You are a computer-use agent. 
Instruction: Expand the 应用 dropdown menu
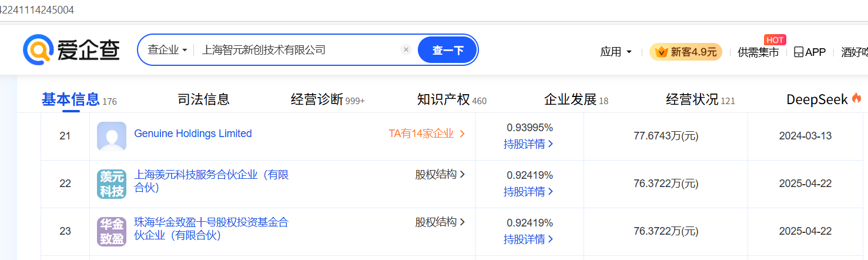point(616,52)
